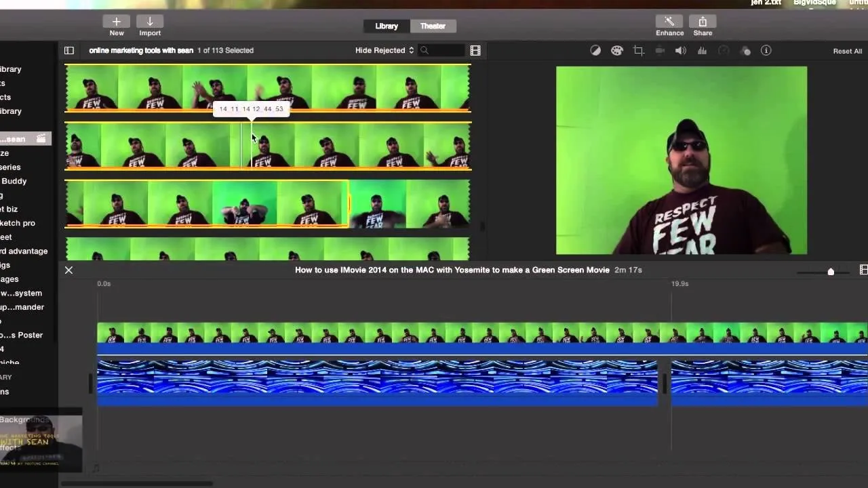Switch to the Theater tab
Screen dimensions: 868x488
pyautogui.click(x=433, y=26)
